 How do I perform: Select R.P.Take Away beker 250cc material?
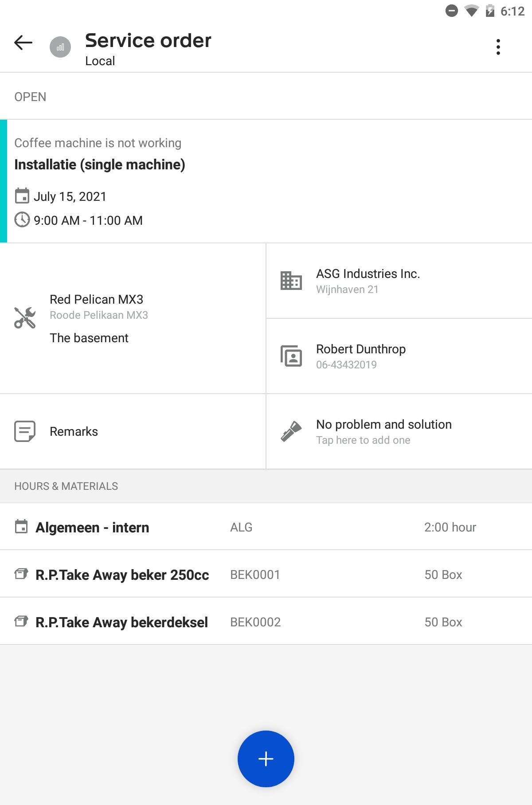pos(266,574)
